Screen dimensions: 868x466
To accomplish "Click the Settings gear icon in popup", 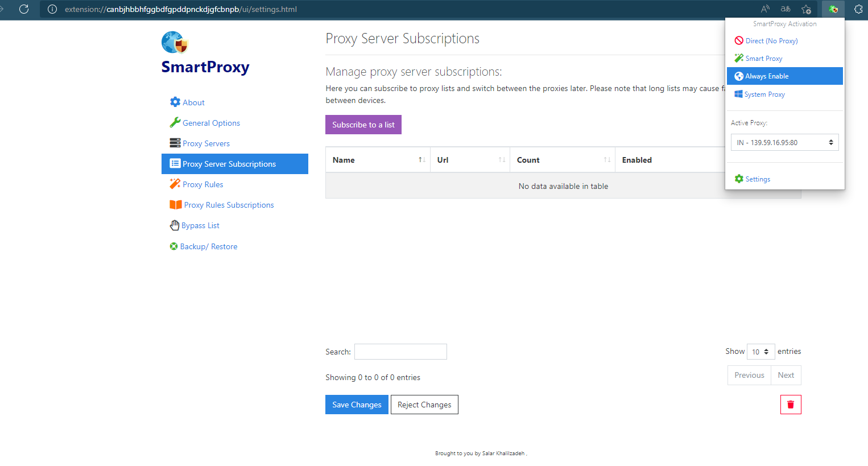I will coord(739,179).
